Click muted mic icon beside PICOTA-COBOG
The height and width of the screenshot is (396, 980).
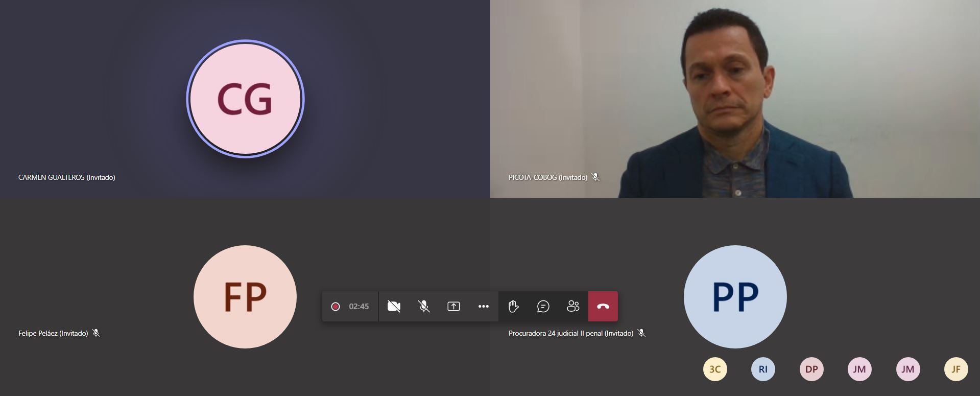click(x=595, y=177)
